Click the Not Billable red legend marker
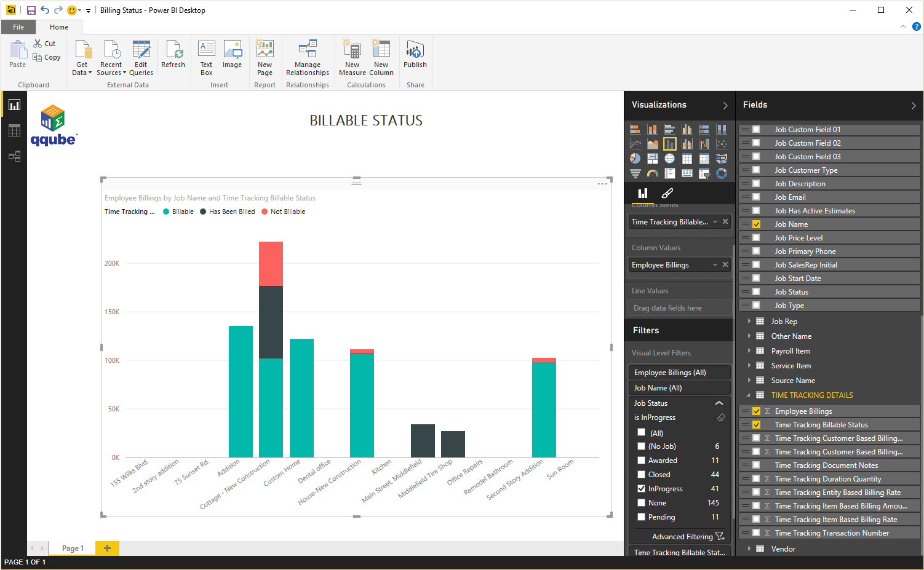Viewport: 924px width, 570px height. click(x=265, y=212)
